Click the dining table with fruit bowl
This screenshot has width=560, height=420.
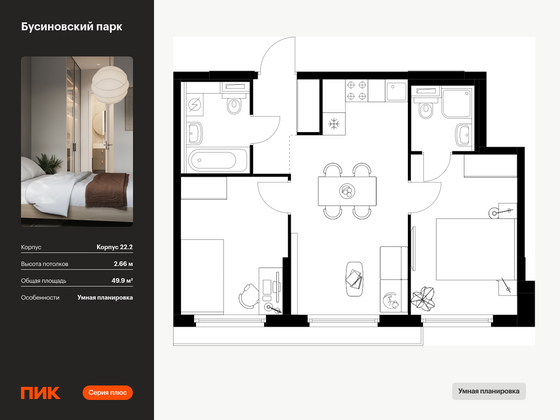(347, 191)
